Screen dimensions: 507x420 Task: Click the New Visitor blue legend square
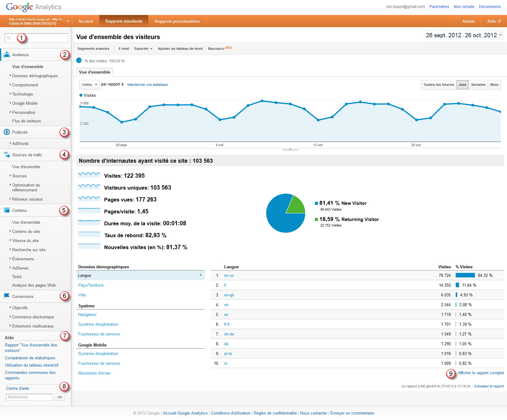316,203
